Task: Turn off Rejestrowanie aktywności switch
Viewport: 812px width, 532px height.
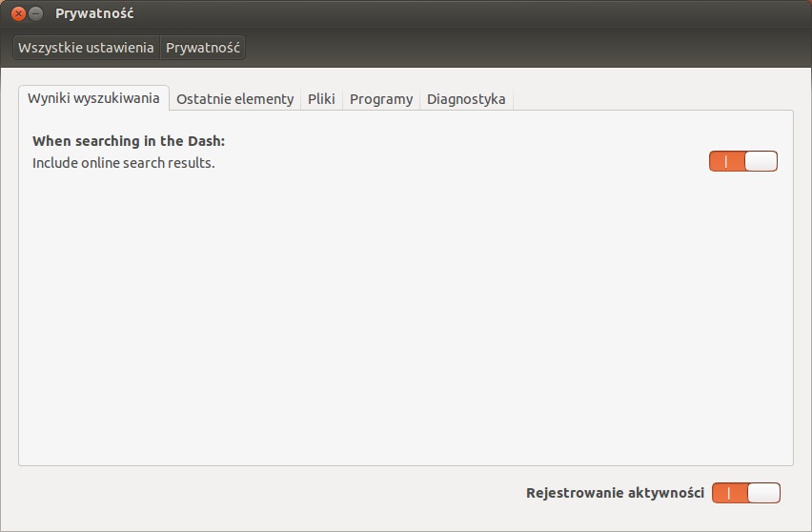Action: pyautogui.click(x=746, y=493)
